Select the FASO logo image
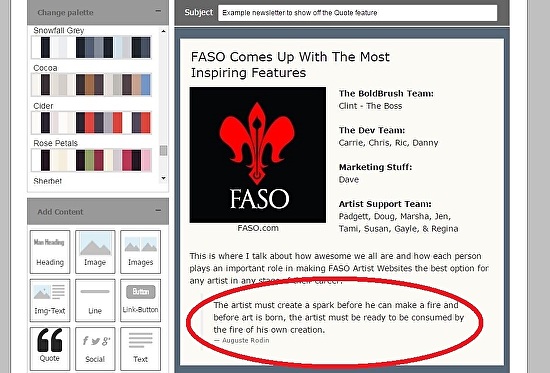 258,155
